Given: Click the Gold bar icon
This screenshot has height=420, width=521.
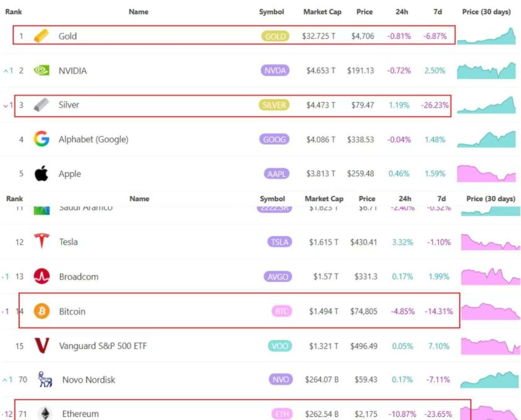Looking at the screenshot, I should click(x=41, y=35).
